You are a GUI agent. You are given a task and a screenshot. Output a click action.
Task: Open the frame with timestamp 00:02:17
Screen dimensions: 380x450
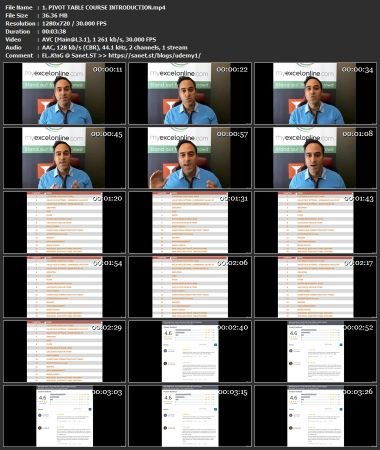316,287
